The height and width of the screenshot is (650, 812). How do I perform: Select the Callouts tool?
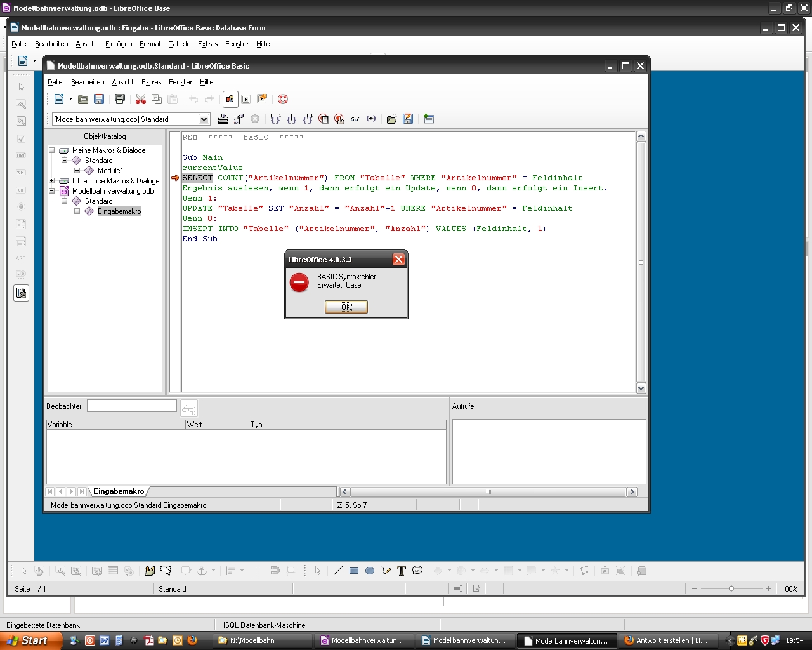[417, 571]
